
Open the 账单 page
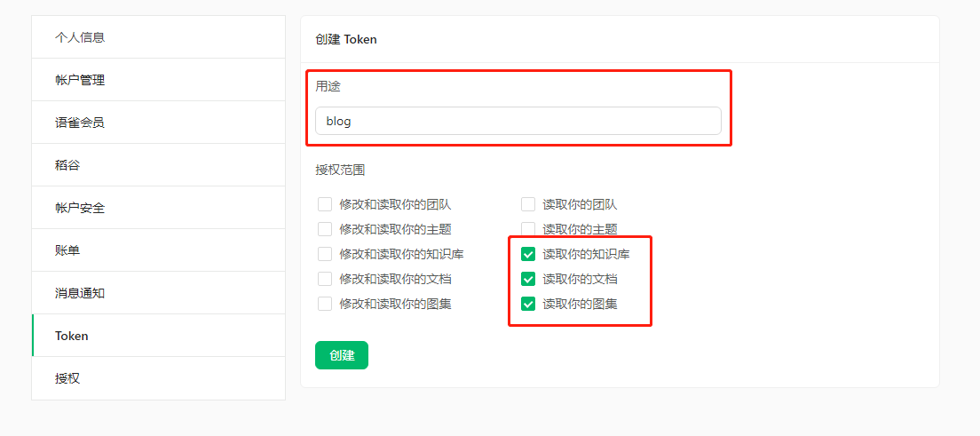point(67,250)
